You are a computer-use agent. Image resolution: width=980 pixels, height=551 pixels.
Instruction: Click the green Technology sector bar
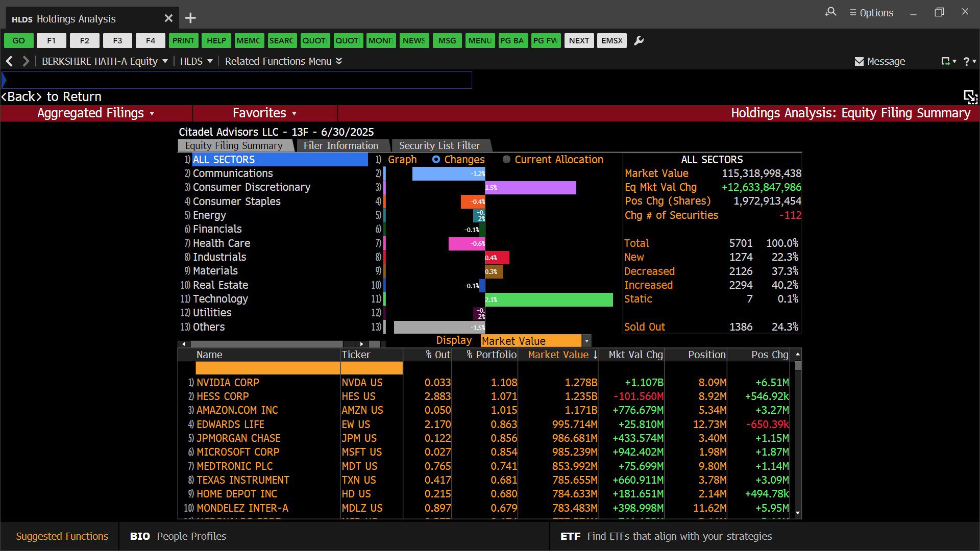click(x=549, y=299)
